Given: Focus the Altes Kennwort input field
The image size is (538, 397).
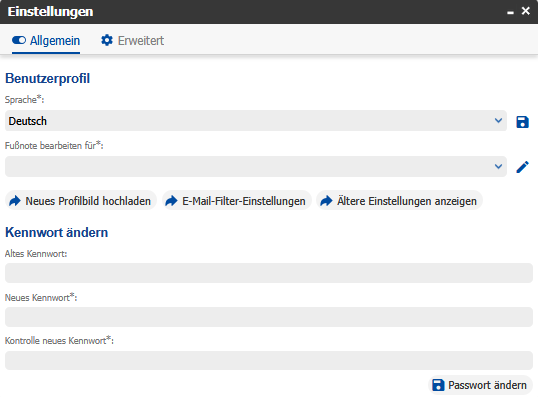Looking at the screenshot, I should (269, 273).
